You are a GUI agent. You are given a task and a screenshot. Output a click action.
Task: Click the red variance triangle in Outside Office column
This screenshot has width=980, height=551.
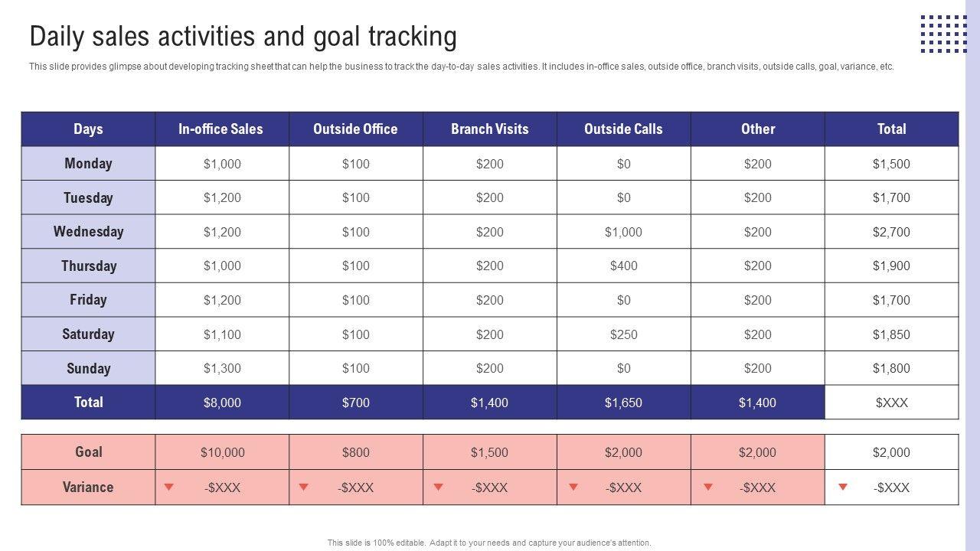click(304, 487)
